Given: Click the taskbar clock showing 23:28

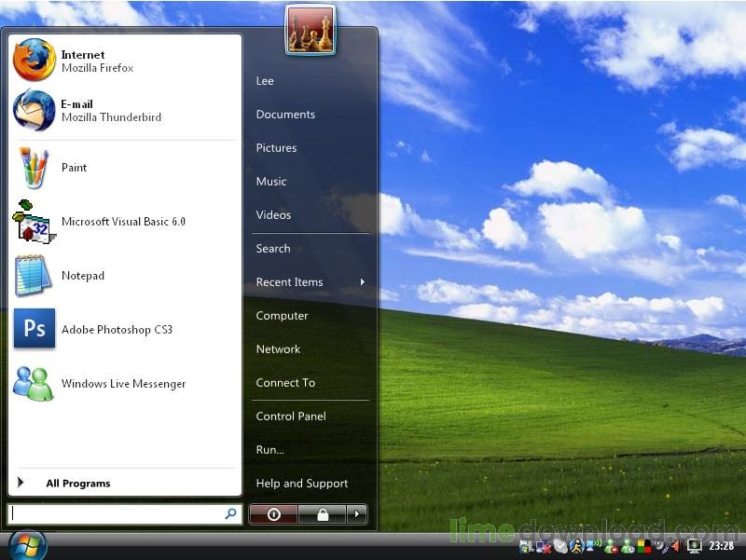Looking at the screenshot, I should [721, 546].
